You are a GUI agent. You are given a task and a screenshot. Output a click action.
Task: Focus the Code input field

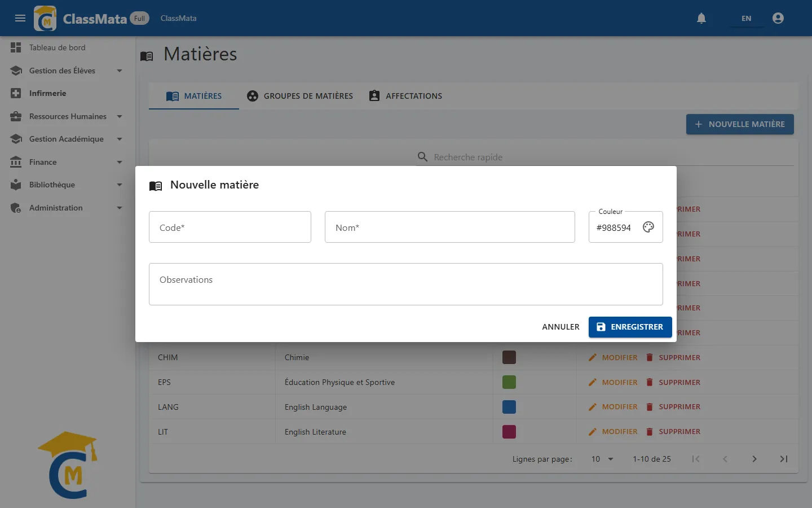point(230,227)
